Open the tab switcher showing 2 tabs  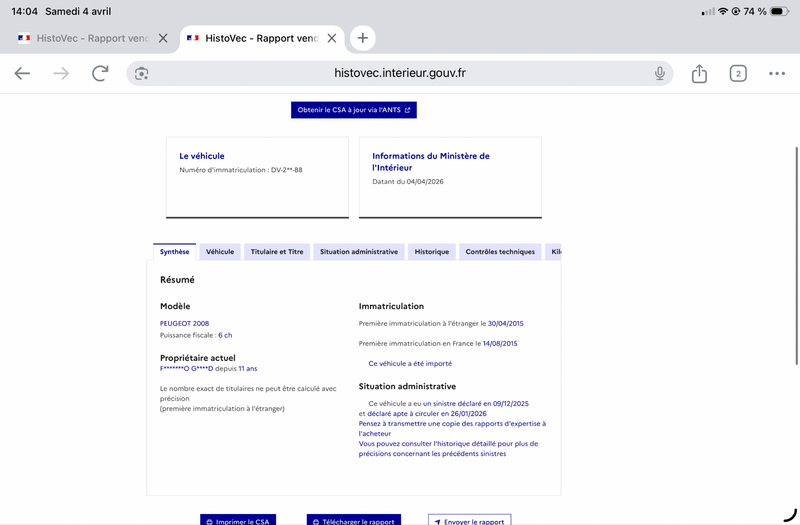click(x=738, y=73)
